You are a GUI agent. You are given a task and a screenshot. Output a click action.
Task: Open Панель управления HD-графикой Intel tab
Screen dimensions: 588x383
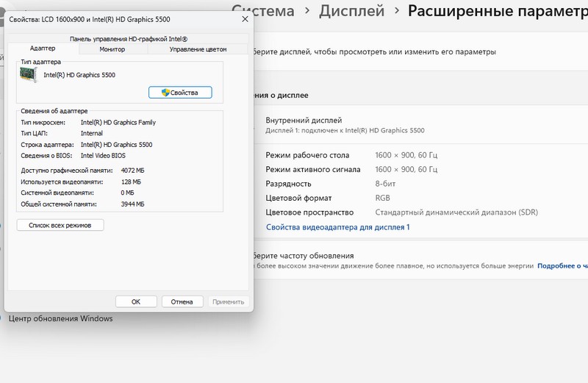tap(128, 38)
